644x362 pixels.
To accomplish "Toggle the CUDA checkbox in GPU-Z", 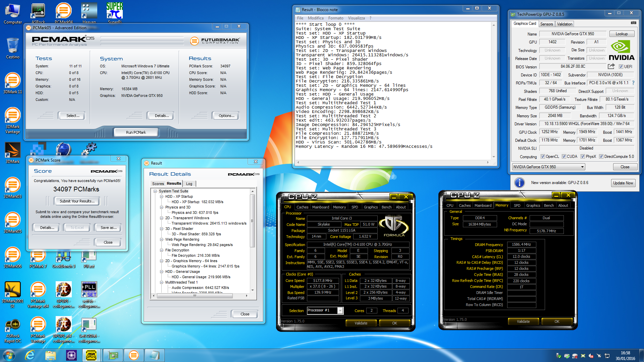I will tap(564, 157).
